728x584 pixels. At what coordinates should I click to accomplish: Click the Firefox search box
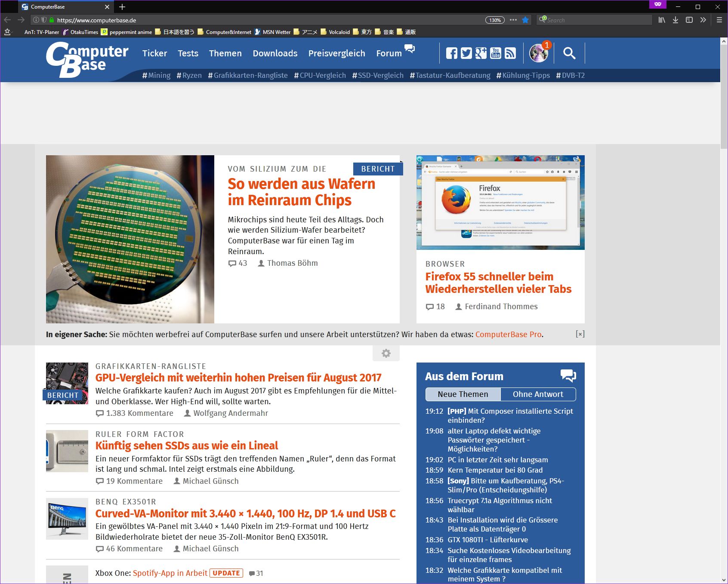point(594,20)
